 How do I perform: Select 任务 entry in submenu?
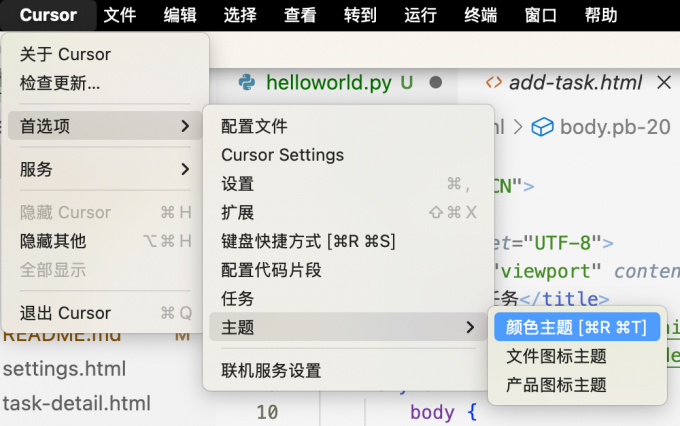348,298
